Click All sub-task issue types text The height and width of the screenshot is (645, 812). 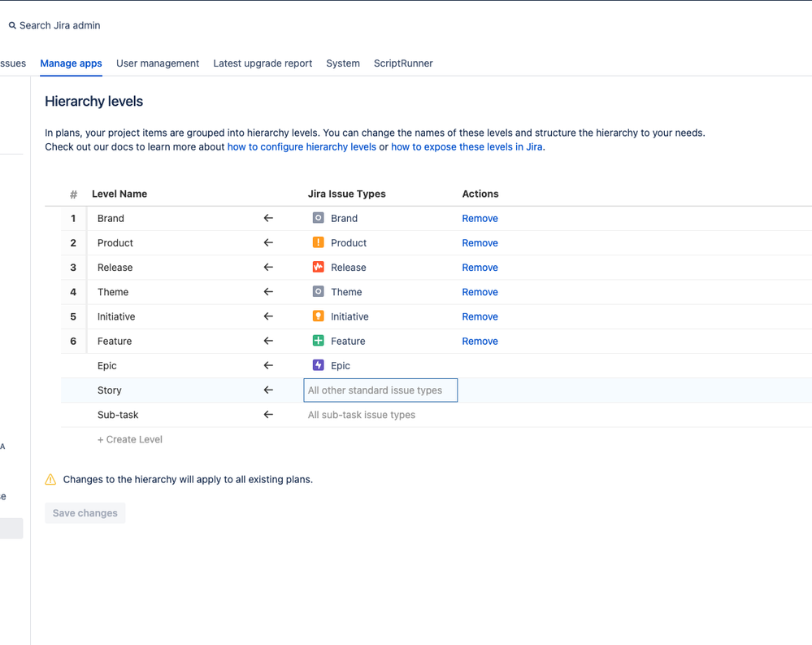(x=362, y=415)
